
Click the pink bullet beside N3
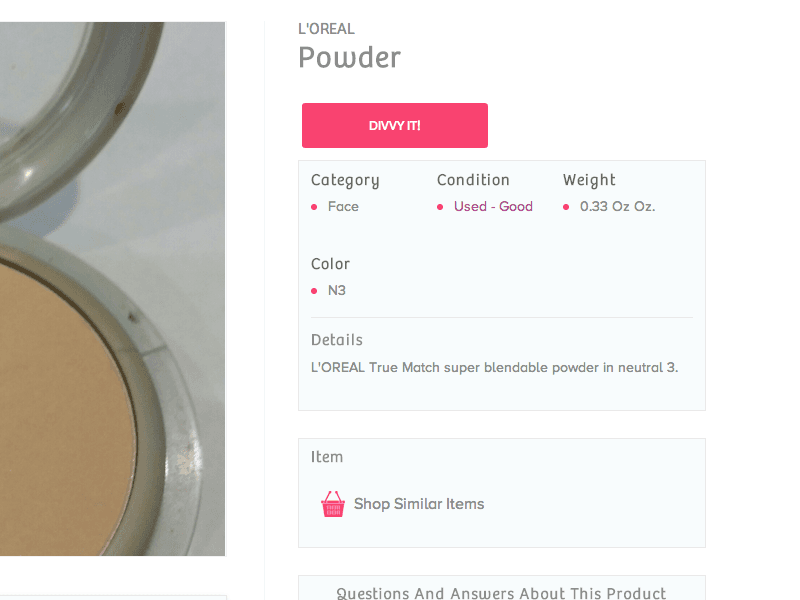pyautogui.click(x=314, y=291)
